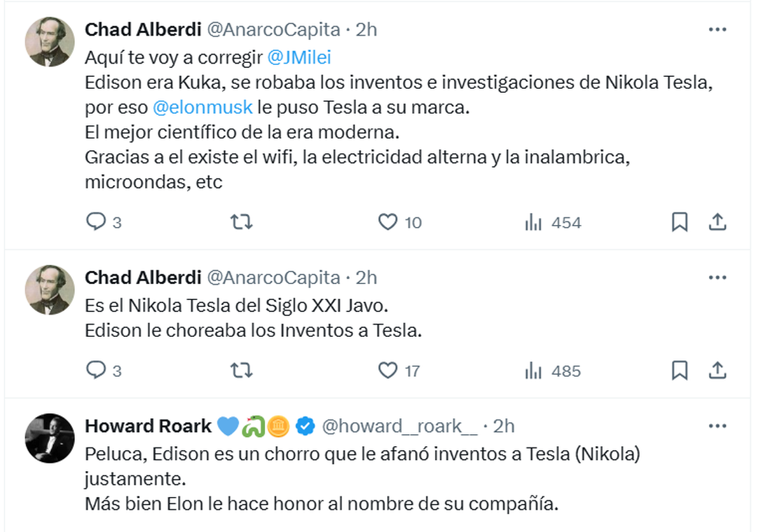The height and width of the screenshot is (532, 763).
Task: Share the first Chad Alberdi tweet
Action: click(717, 222)
